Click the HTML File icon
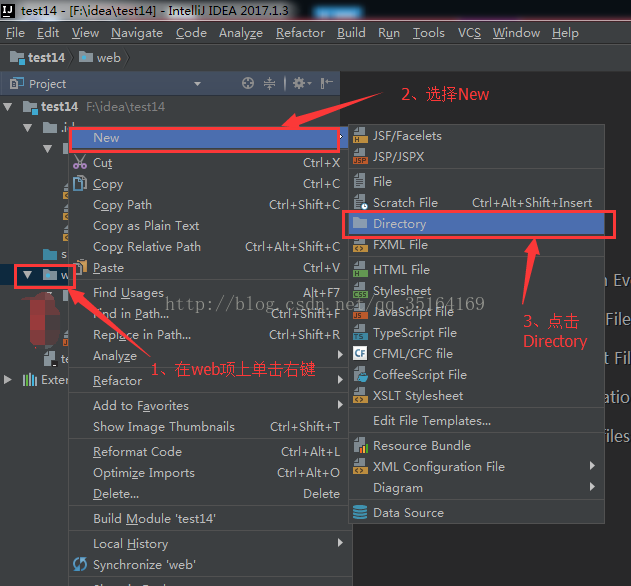The image size is (631, 586). click(360, 269)
